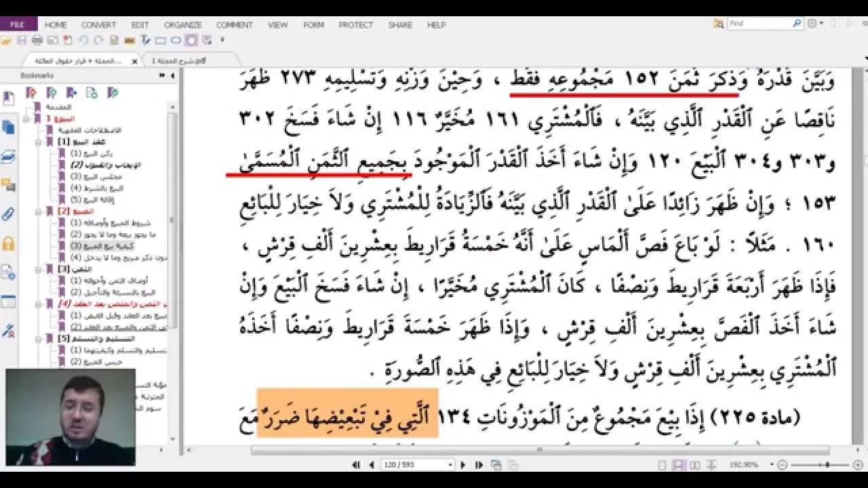868x488 pixels.
Task: Open the EDIT ribbon tab
Action: (x=140, y=24)
